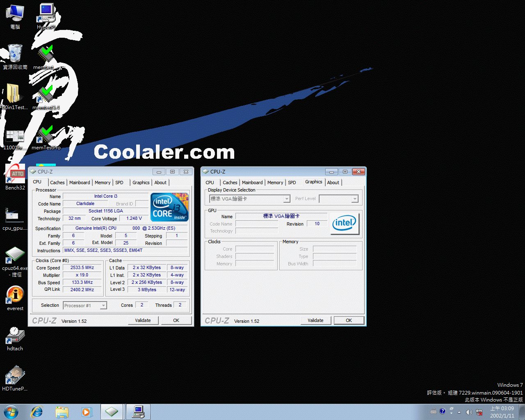Screen dimensions: 525x420
Task: Launch the memtest desktop shortcut
Action: [46, 56]
